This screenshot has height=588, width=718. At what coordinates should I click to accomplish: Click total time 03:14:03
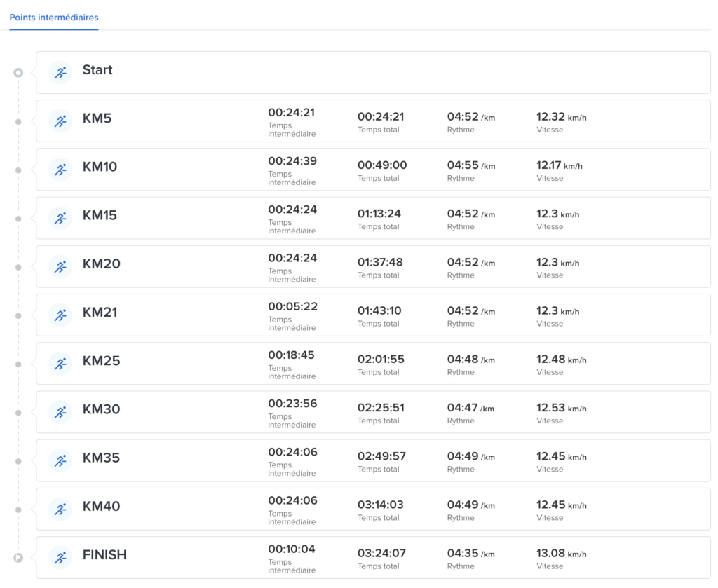tap(381, 505)
